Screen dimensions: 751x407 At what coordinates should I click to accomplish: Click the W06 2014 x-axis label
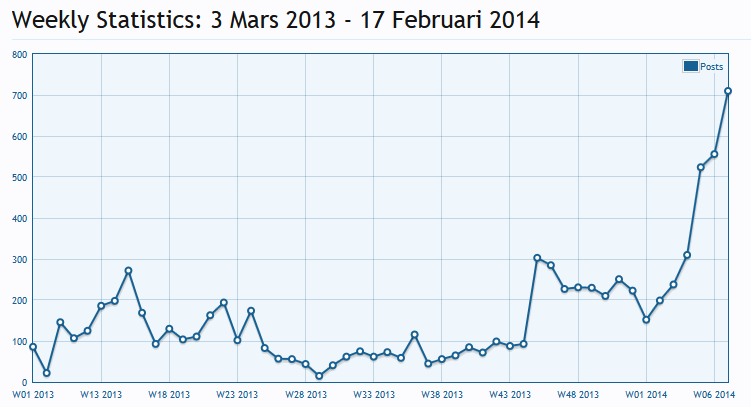[x=714, y=395]
